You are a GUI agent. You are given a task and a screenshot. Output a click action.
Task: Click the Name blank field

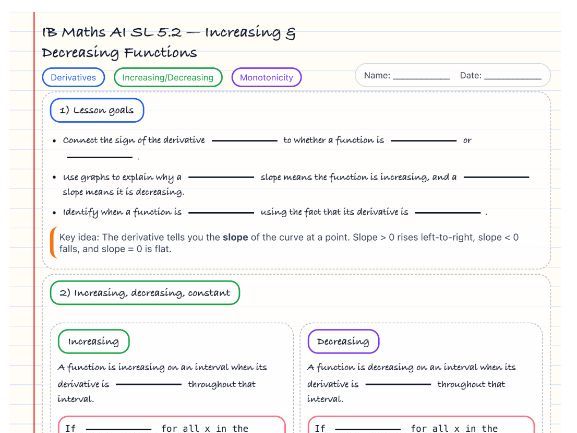421,76
